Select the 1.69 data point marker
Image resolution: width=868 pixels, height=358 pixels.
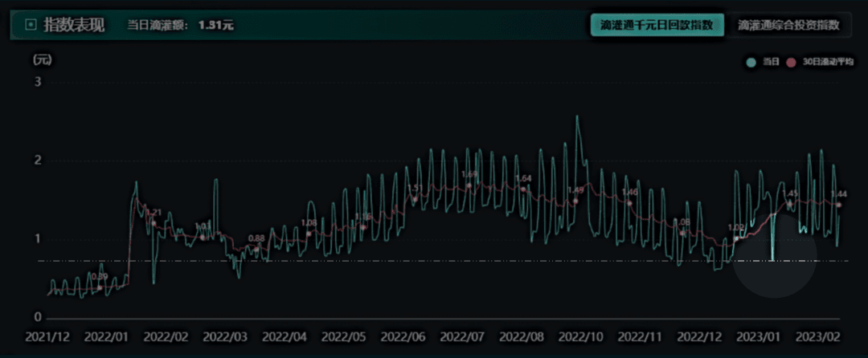click(x=469, y=185)
